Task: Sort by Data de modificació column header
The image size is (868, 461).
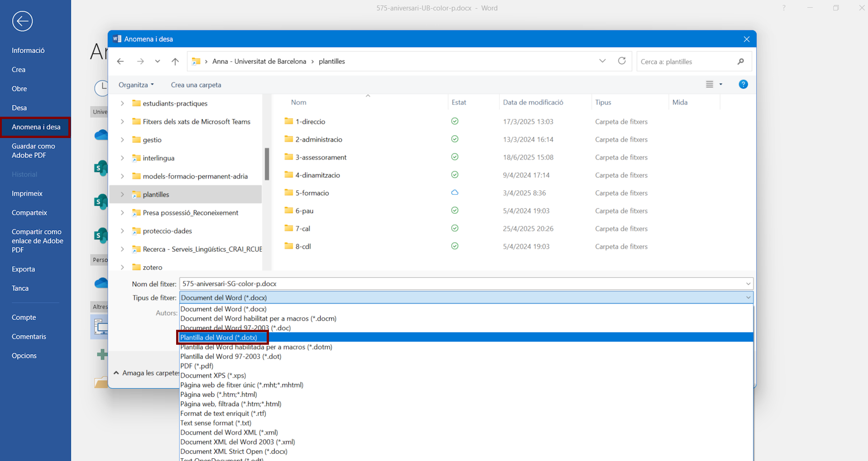Action: point(533,102)
